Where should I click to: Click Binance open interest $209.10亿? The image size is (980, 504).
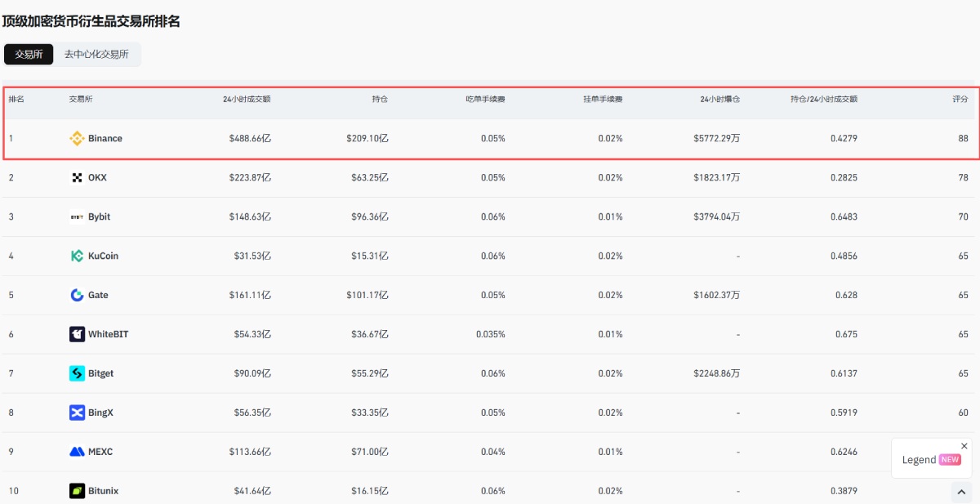pyautogui.click(x=367, y=139)
